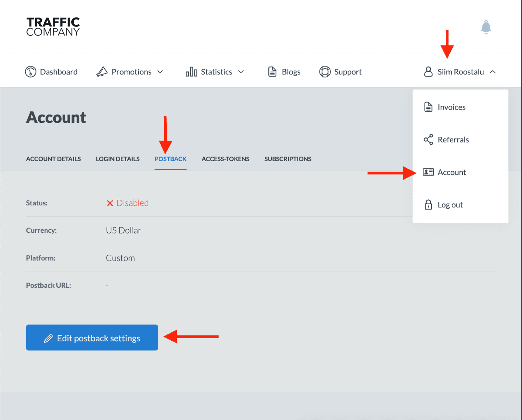Select the Postback tab
Image resolution: width=522 pixels, height=420 pixels.
tap(171, 159)
